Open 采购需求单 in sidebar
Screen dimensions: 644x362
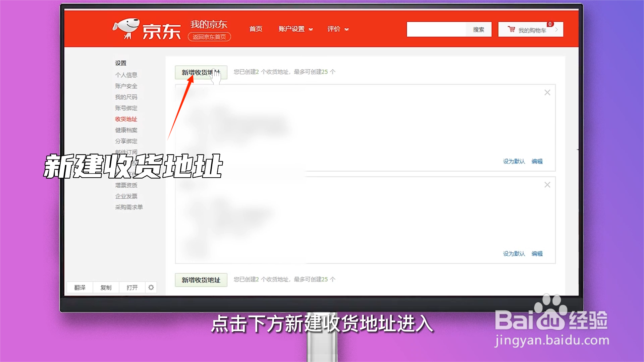[x=129, y=207]
